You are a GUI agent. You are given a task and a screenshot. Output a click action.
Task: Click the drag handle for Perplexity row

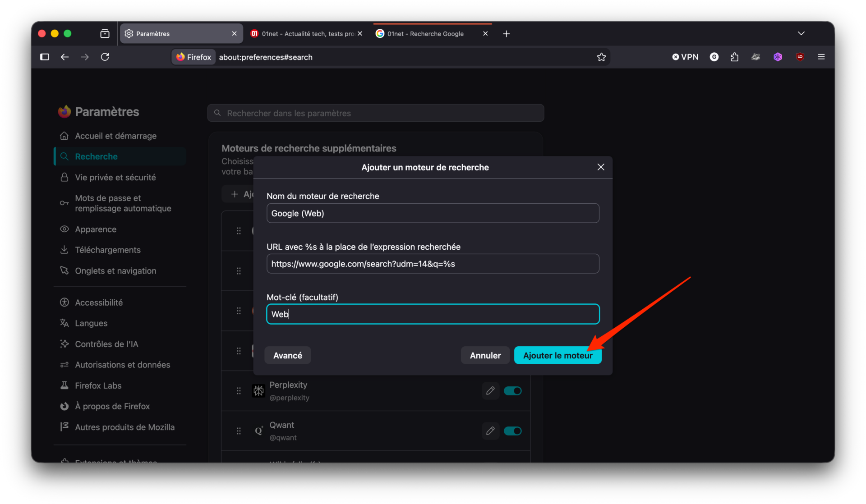pos(239,391)
